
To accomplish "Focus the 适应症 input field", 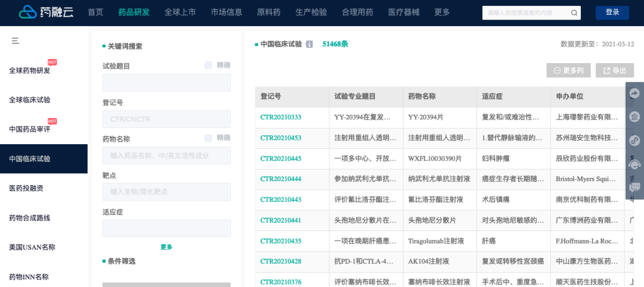I will (166, 229).
